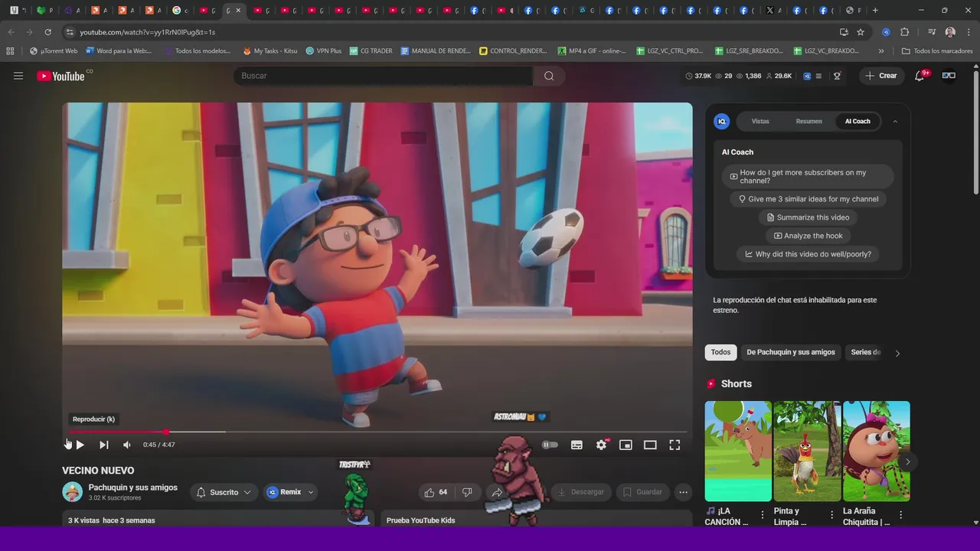Seek on the video progress bar
This screenshot has width=980, height=551.
377,432
